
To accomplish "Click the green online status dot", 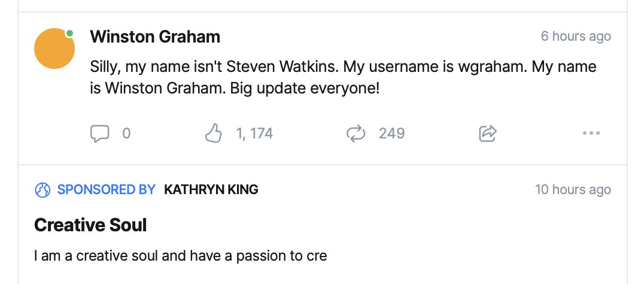I will click(x=70, y=34).
